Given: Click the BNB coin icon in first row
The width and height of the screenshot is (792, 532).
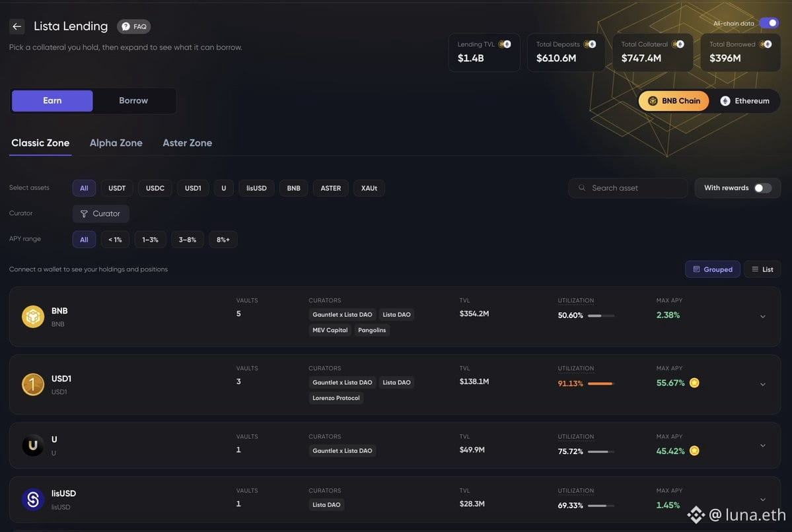Looking at the screenshot, I should tap(33, 316).
